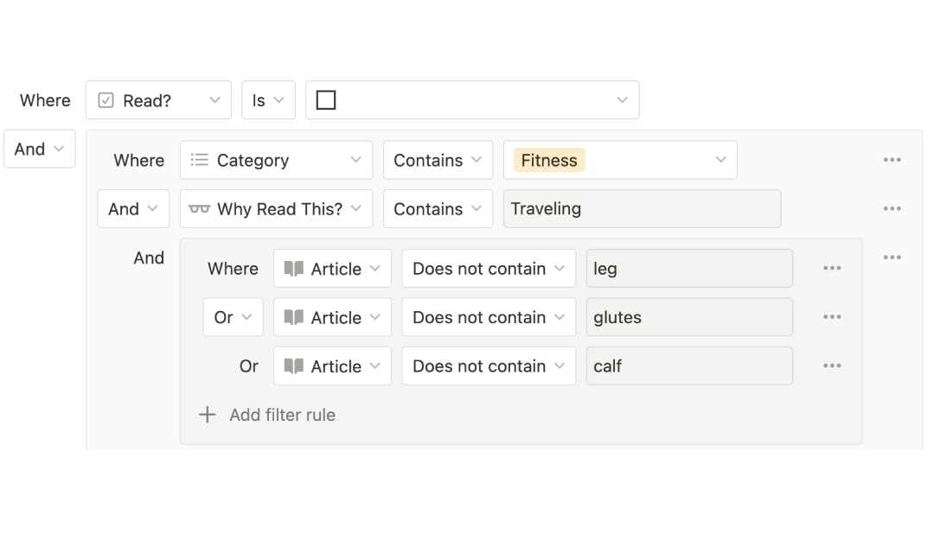Open options for the nested Article filter group

892,257
